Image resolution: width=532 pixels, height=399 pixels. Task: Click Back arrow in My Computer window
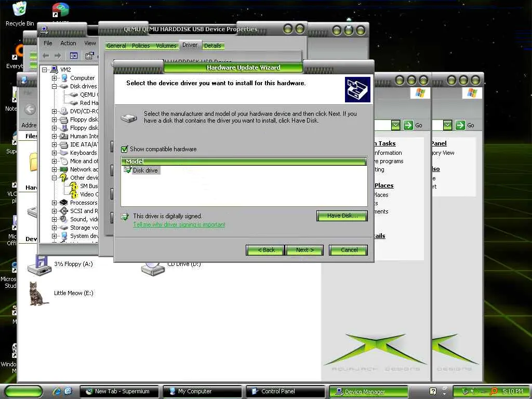[30, 109]
